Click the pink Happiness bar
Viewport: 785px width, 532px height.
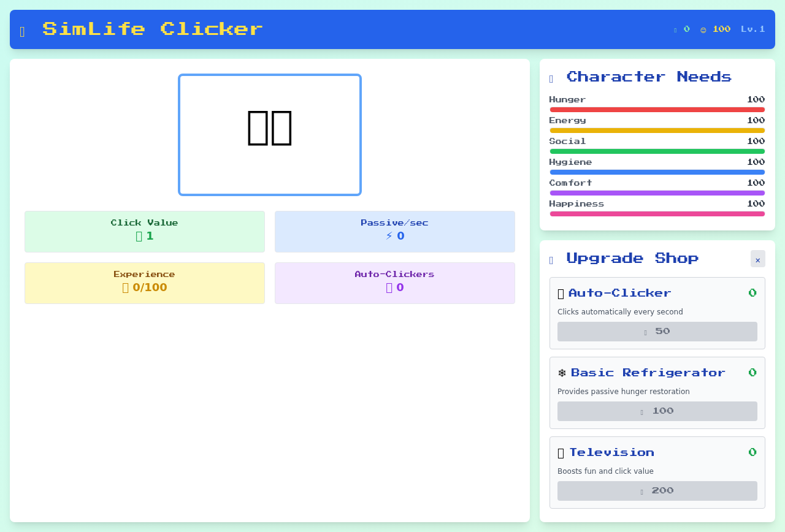[657, 214]
